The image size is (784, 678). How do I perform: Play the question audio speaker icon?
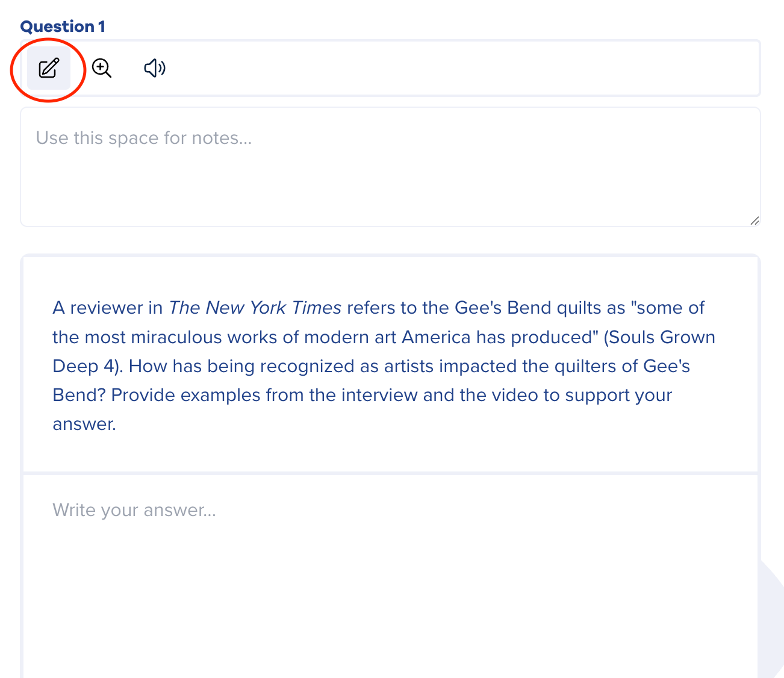click(154, 68)
